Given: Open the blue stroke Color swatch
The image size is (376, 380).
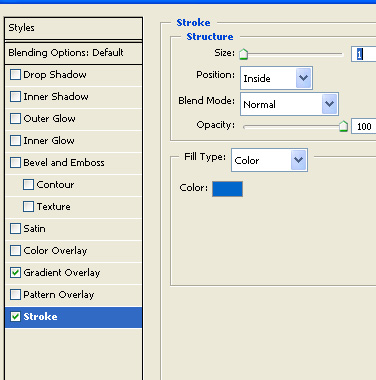Looking at the screenshot, I should [x=227, y=189].
